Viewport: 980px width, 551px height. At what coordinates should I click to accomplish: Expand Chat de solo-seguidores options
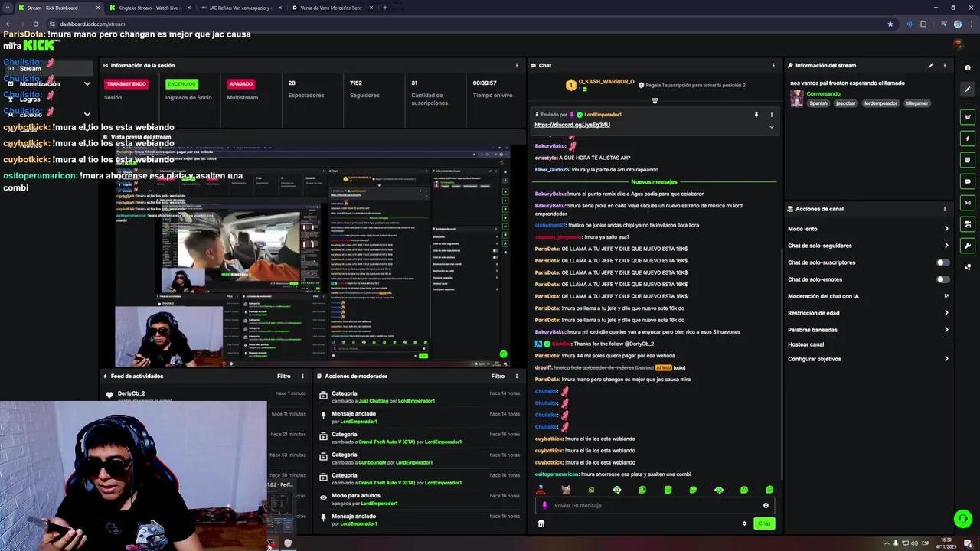pyautogui.click(x=946, y=246)
